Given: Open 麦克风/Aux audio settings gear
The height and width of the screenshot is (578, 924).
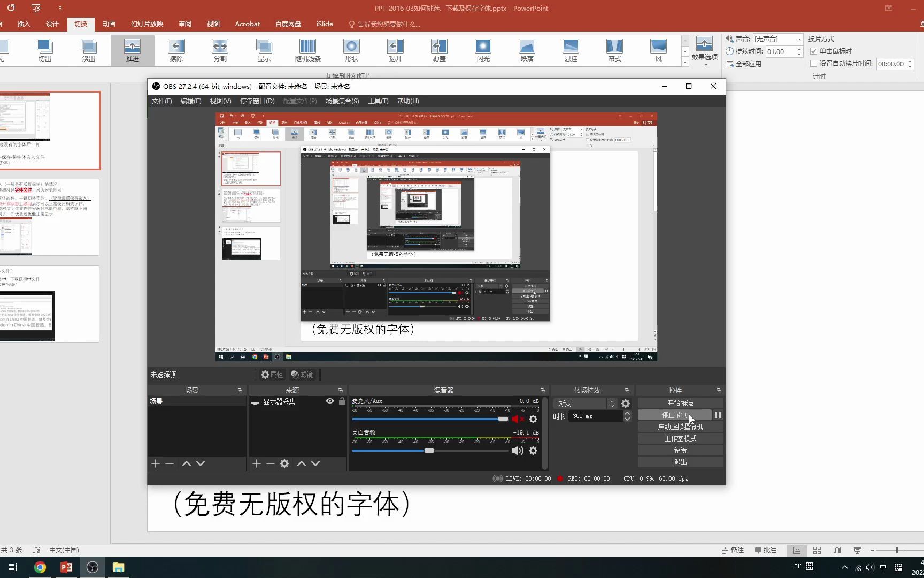Looking at the screenshot, I should click(533, 419).
